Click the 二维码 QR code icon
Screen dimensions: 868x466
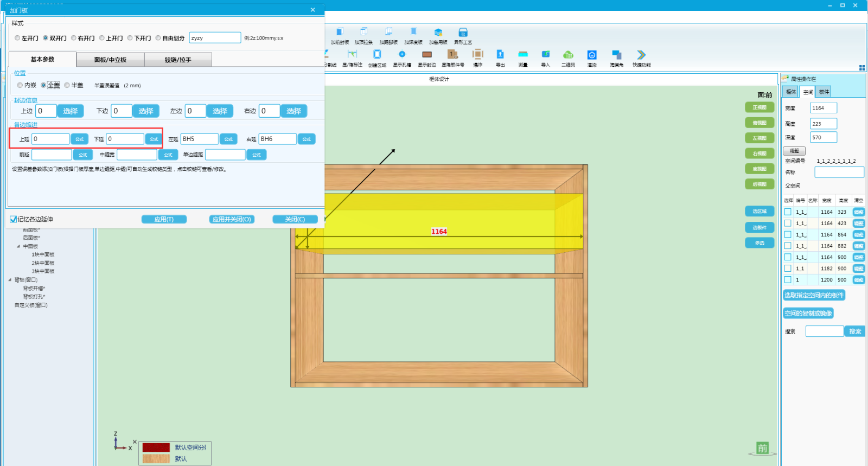coord(568,54)
